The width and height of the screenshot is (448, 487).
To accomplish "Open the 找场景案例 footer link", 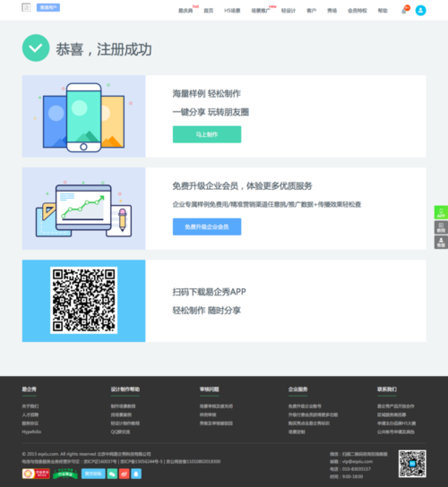I will pos(121,414).
